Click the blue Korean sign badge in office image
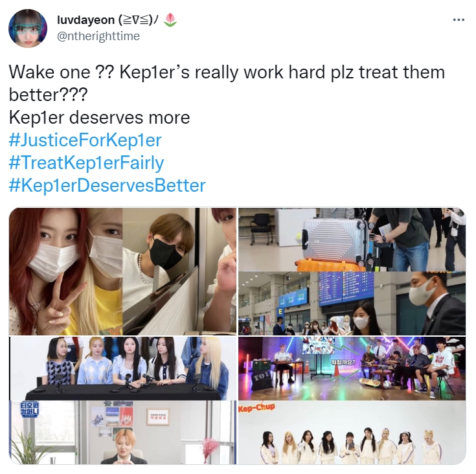The image size is (476, 474). pyautogui.click(x=29, y=409)
